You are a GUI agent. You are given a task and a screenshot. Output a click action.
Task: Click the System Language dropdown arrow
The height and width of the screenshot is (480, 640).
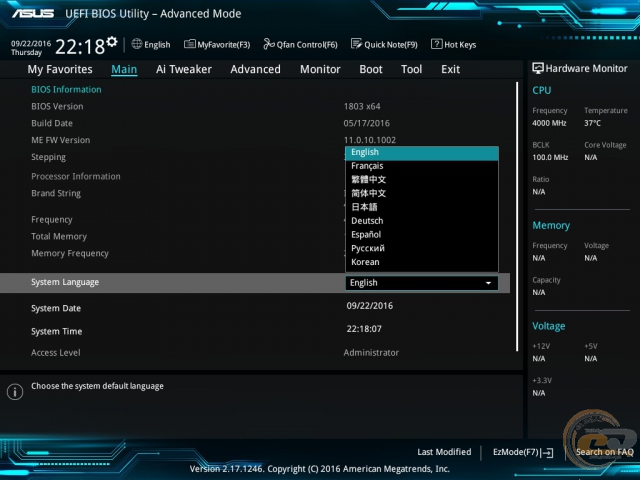click(488, 283)
